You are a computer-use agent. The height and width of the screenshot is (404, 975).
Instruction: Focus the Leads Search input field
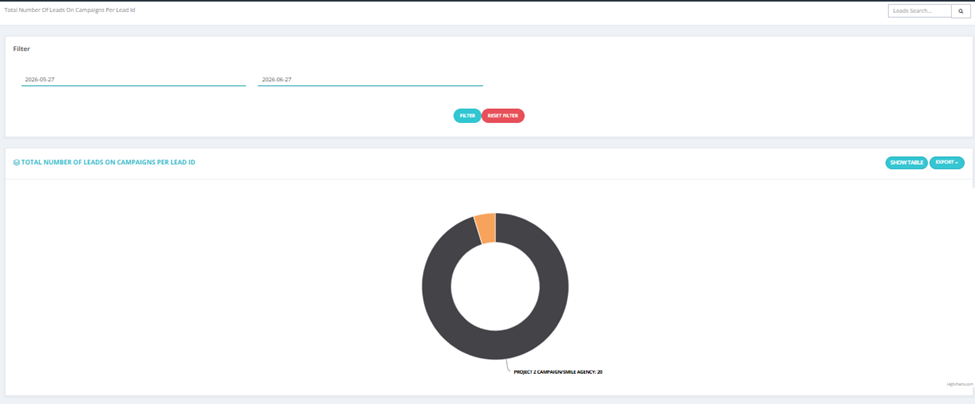click(x=920, y=11)
